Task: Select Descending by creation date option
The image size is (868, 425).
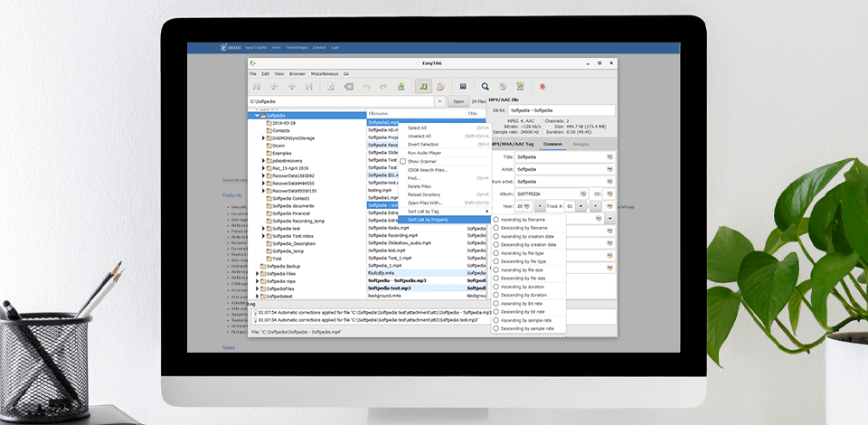Action: (x=496, y=244)
